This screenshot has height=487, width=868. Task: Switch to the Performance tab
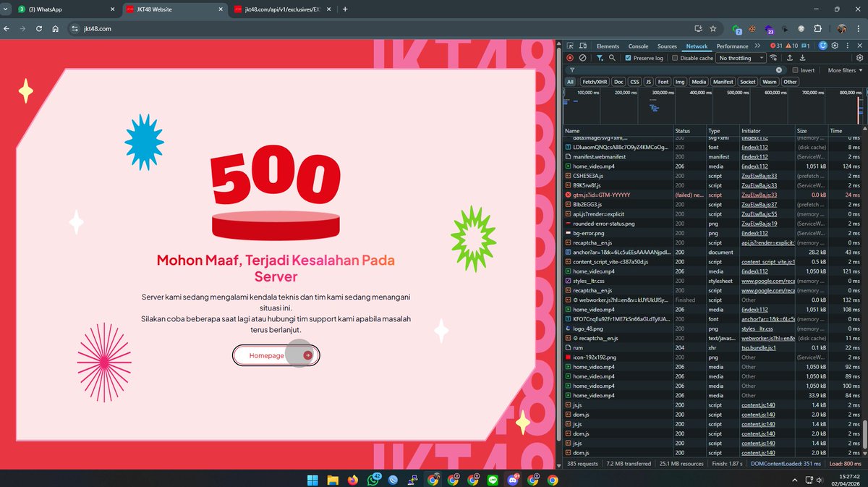pyautogui.click(x=733, y=46)
